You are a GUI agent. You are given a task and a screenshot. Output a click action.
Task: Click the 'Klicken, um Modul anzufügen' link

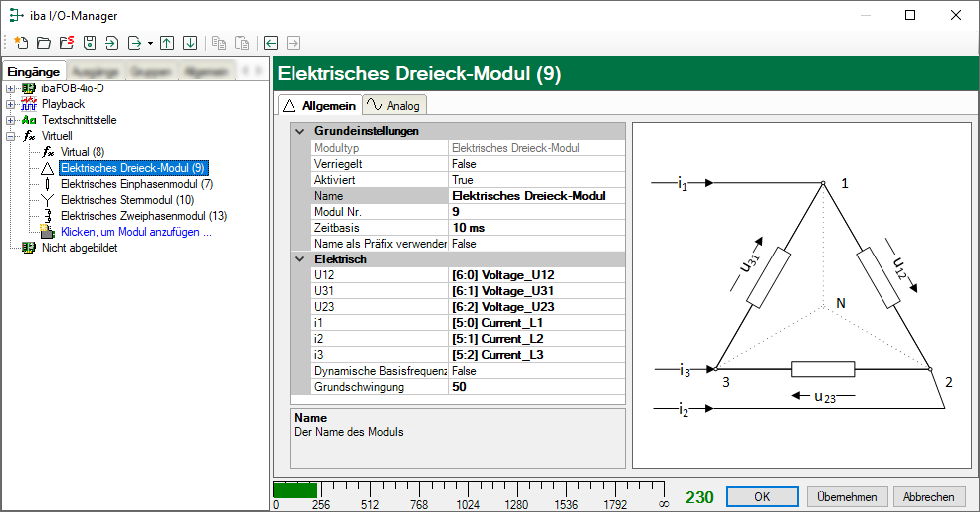136,232
